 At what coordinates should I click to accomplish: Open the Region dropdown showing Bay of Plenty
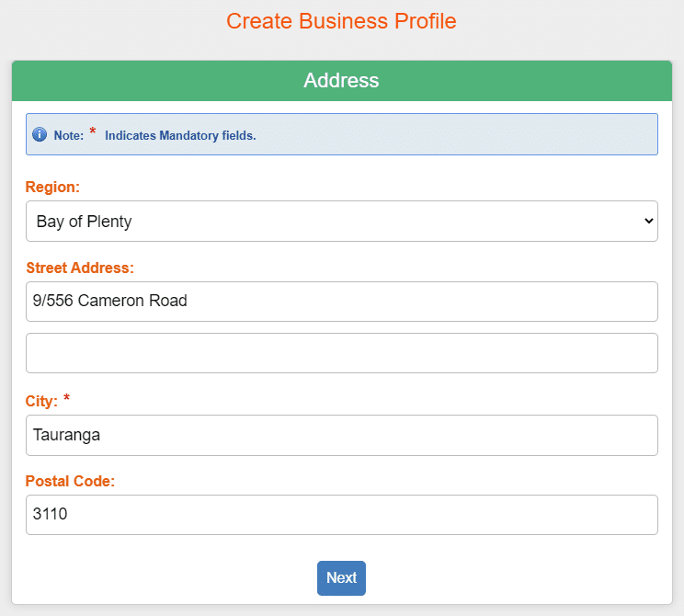(342, 222)
